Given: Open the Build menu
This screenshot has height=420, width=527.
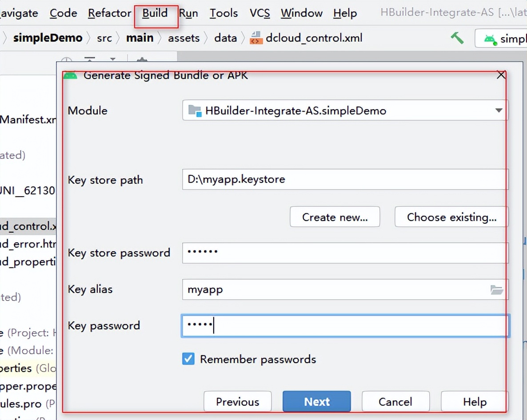Looking at the screenshot, I should 155,13.
